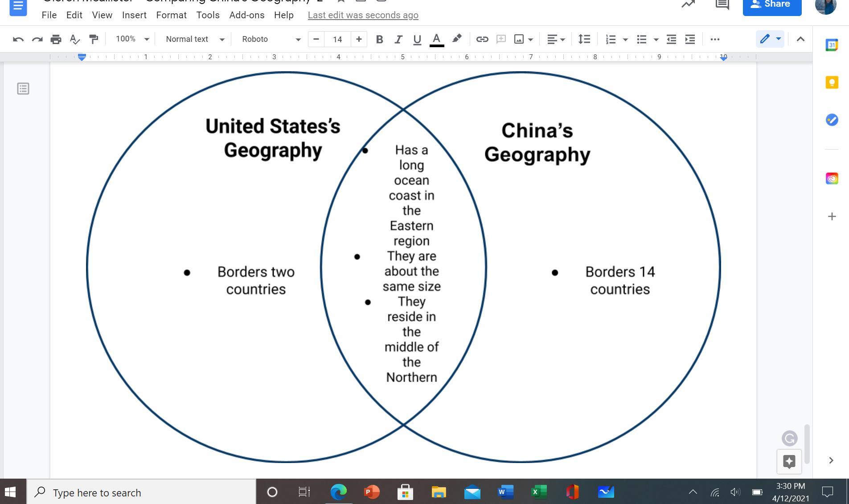Open the Insert menu
849x504 pixels.
tap(134, 15)
